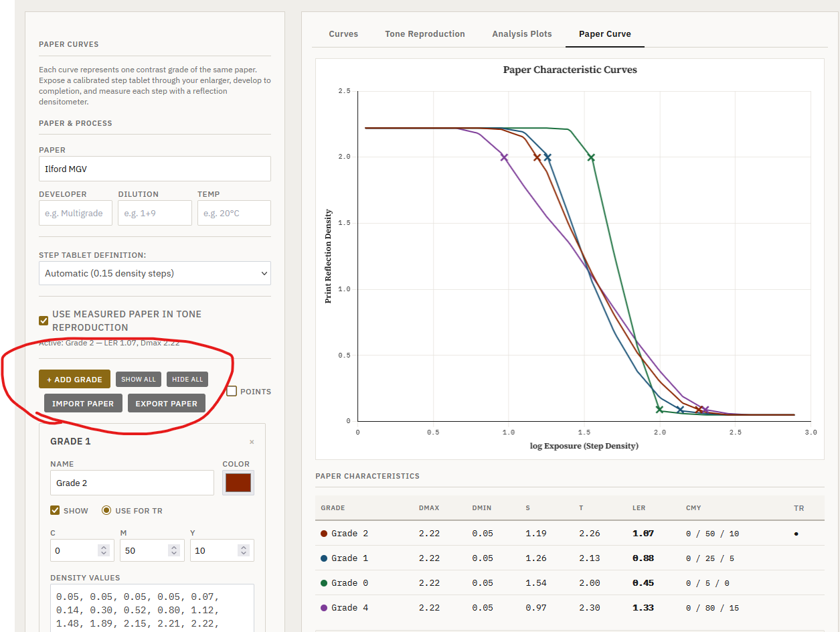Click the M filter value spinner arrows
Screen dimensions: 840x632
coord(173,550)
